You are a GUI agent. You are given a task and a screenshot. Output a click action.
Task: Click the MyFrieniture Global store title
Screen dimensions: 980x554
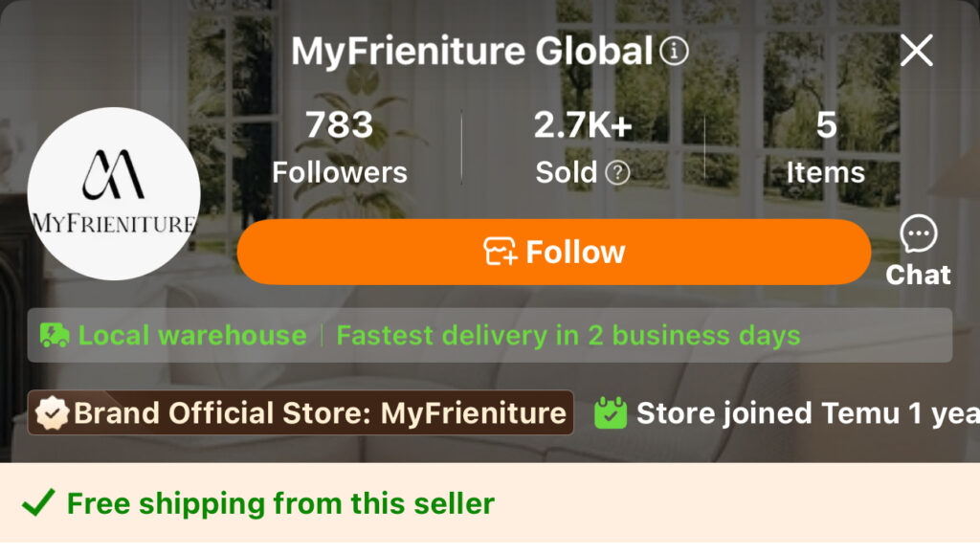[x=472, y=51]
